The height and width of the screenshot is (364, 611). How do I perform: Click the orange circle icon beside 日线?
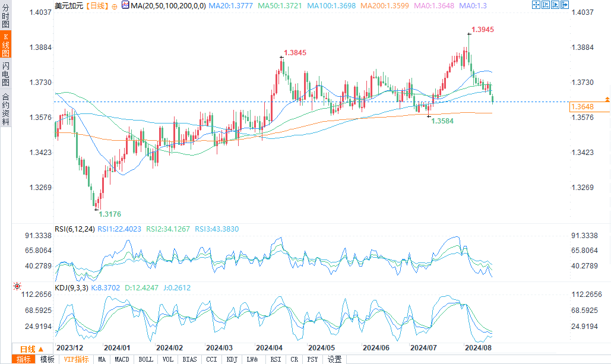click(114, 7)
